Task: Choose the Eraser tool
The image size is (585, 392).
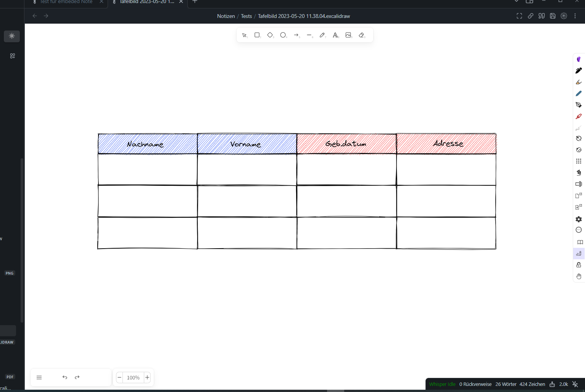Action: (x=361, y=35)
